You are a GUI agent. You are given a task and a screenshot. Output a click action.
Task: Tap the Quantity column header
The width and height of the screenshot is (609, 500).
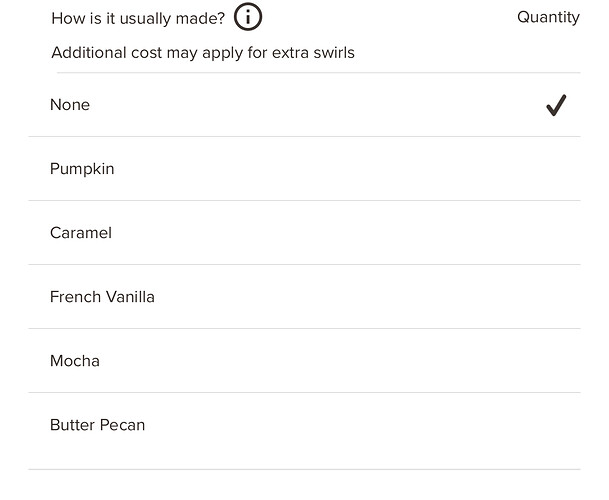548,17
